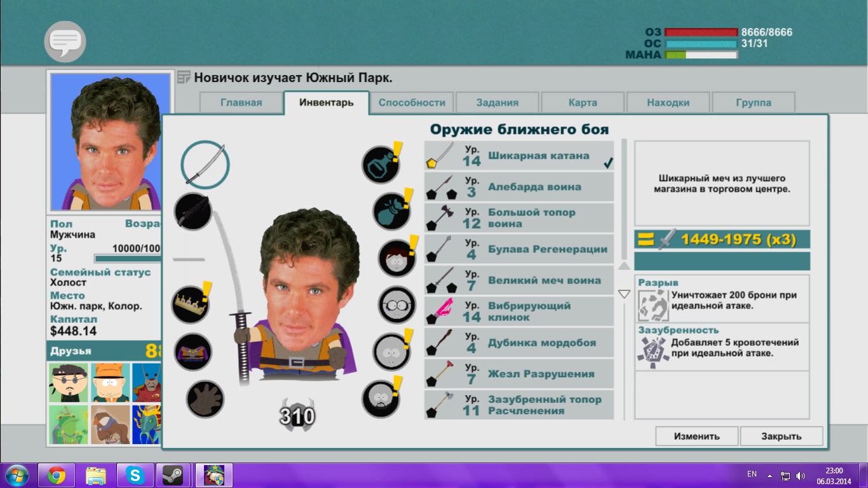Open the brown sparrow friend thumbnail
This screenshot has height=488, width=868.
coord(111,424)
